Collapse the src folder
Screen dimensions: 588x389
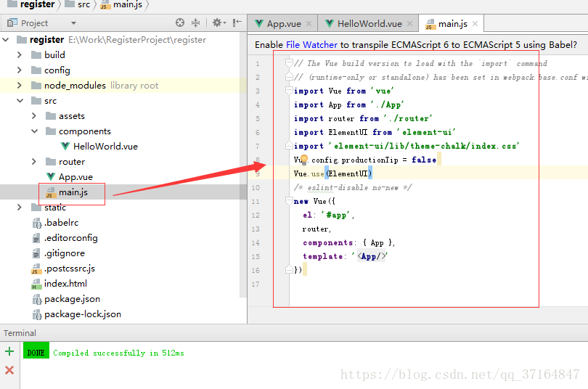coord(20,100)
